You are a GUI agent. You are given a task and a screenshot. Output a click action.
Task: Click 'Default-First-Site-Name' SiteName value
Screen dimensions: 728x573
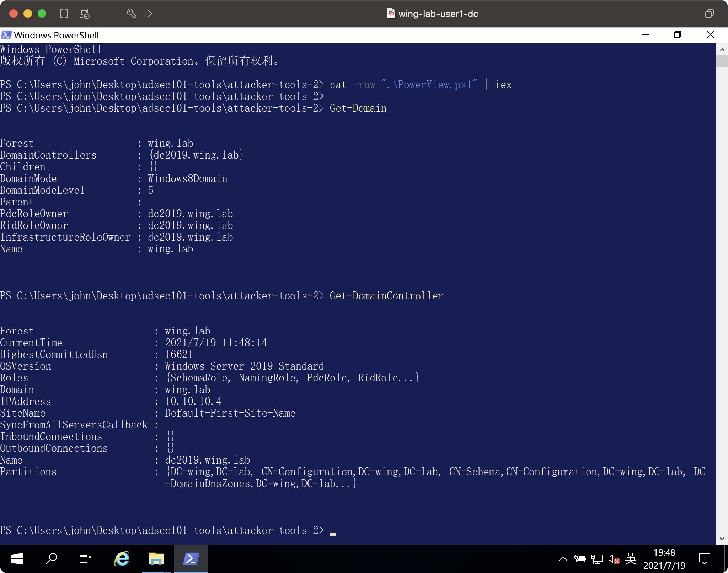click(230, 413)
